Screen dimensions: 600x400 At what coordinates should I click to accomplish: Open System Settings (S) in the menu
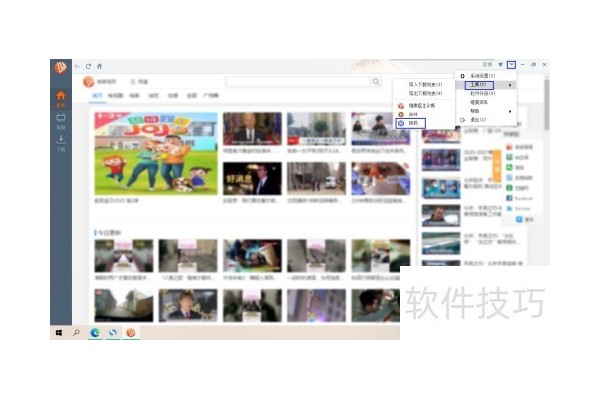tap(482, 76)
